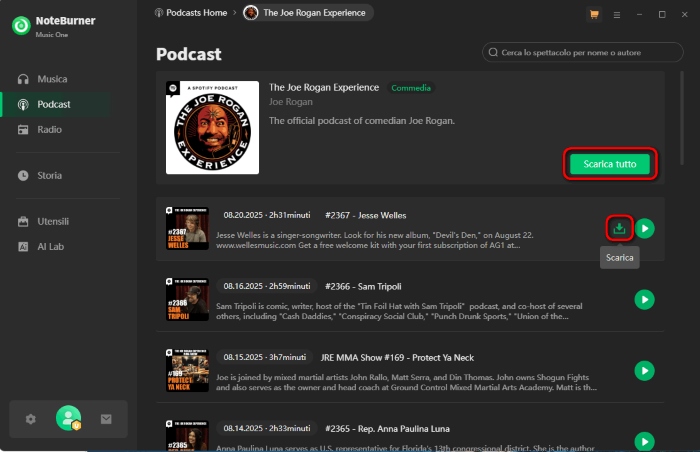Screen dimensions: 700x452
Task: Click title "JRE MMA Show #169 - Protect Ya Neck"
Action: (x=397, y=357)
